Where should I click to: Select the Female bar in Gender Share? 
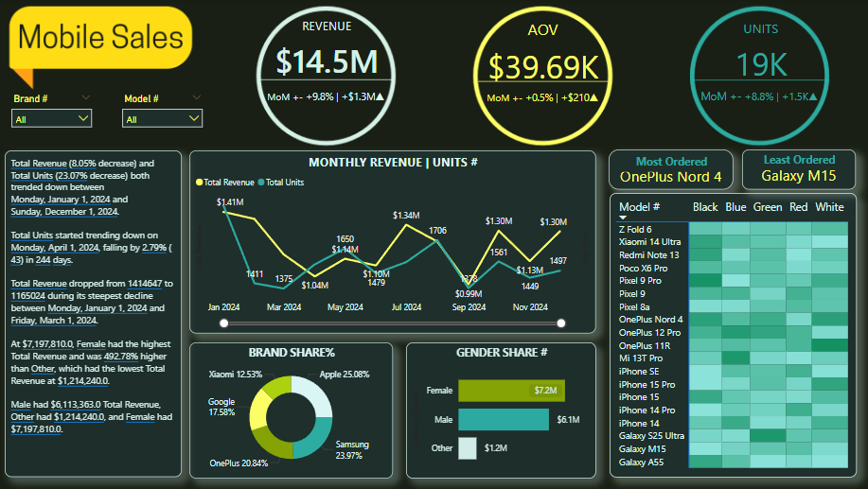point(511,391)
